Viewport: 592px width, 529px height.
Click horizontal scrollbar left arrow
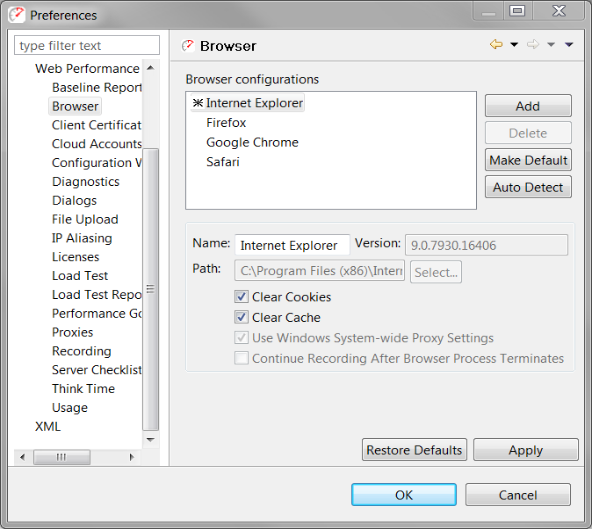coord(22,457)
